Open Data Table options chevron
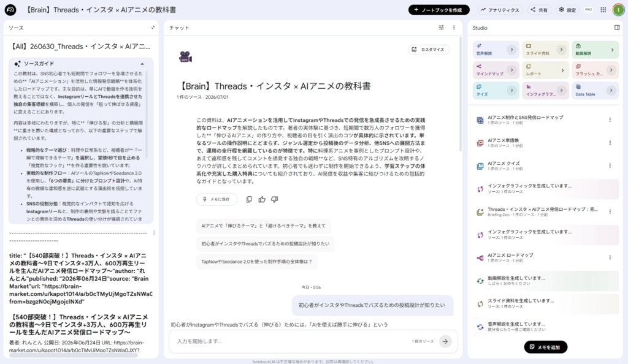628x364 pixels. pyautogui.click(x=611, y=91)
